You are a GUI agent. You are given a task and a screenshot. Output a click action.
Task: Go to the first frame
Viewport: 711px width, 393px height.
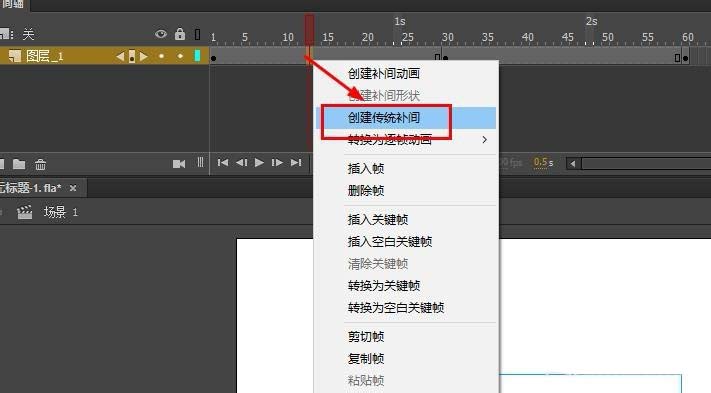tap(223, 162)
